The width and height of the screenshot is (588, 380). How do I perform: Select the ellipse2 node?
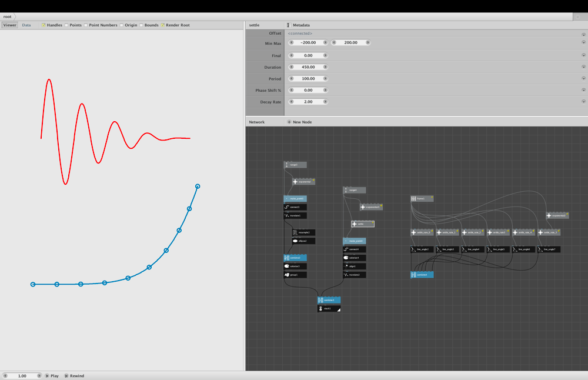[x=304, y=241]
